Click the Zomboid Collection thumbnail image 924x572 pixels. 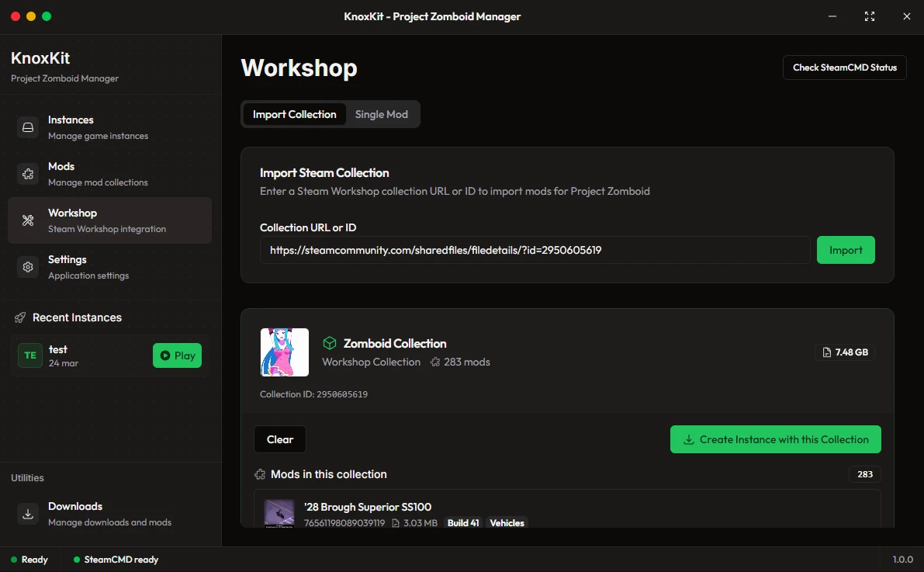click(285, 352)
